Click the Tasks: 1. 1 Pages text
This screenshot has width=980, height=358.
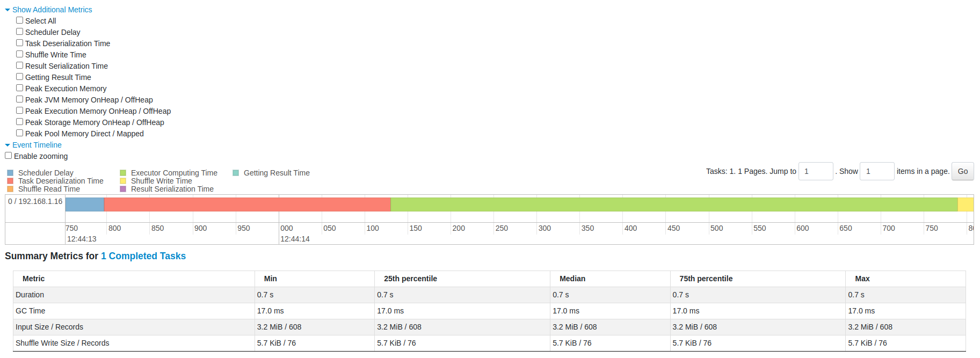[737, 171]
